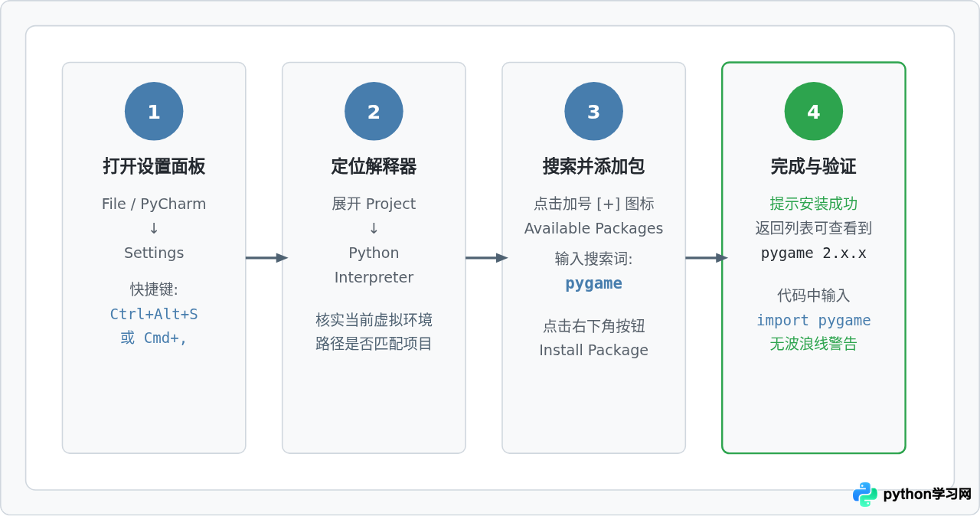The height and width of the screenshot is (516, 980).
Task: Click the 核实当前虚拟环境 line
Action: pos(374,319)
